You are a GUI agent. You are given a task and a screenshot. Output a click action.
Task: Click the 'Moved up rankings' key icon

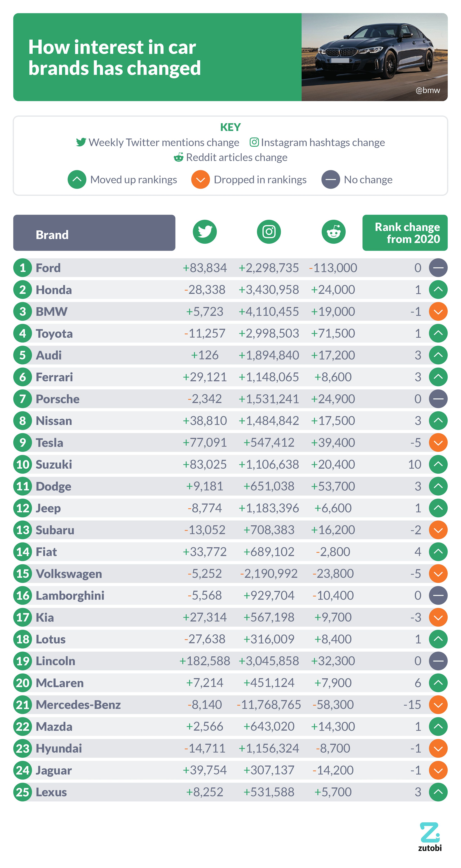pos(77,180)
